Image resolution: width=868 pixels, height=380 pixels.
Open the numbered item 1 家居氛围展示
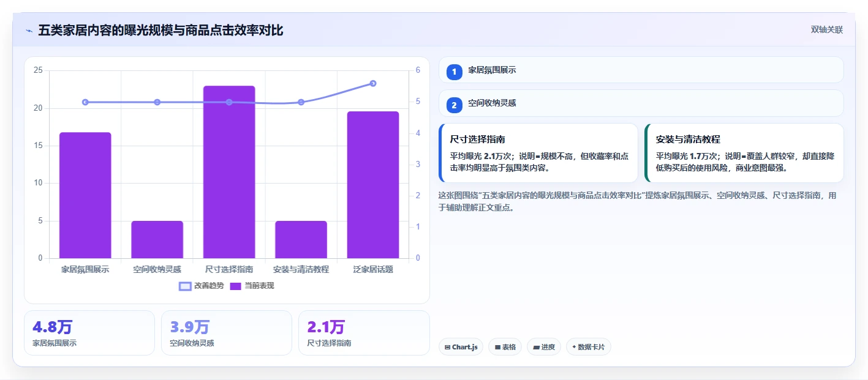pos(641,70)
